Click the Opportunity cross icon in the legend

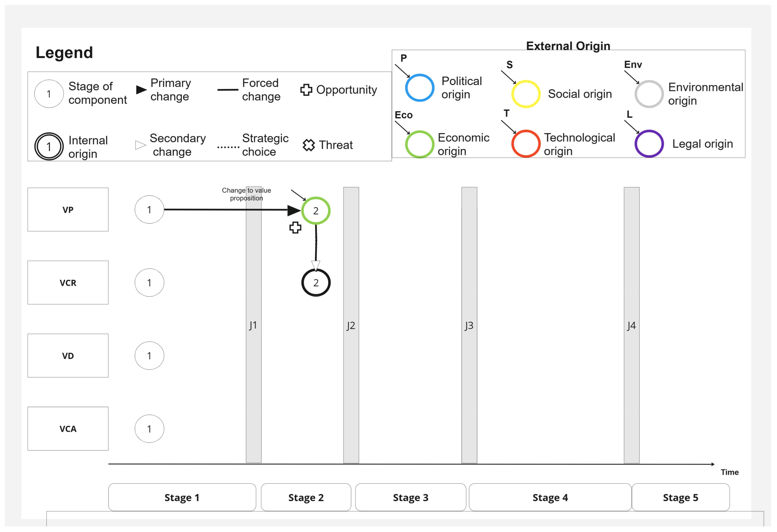click(x=306, y=90)
